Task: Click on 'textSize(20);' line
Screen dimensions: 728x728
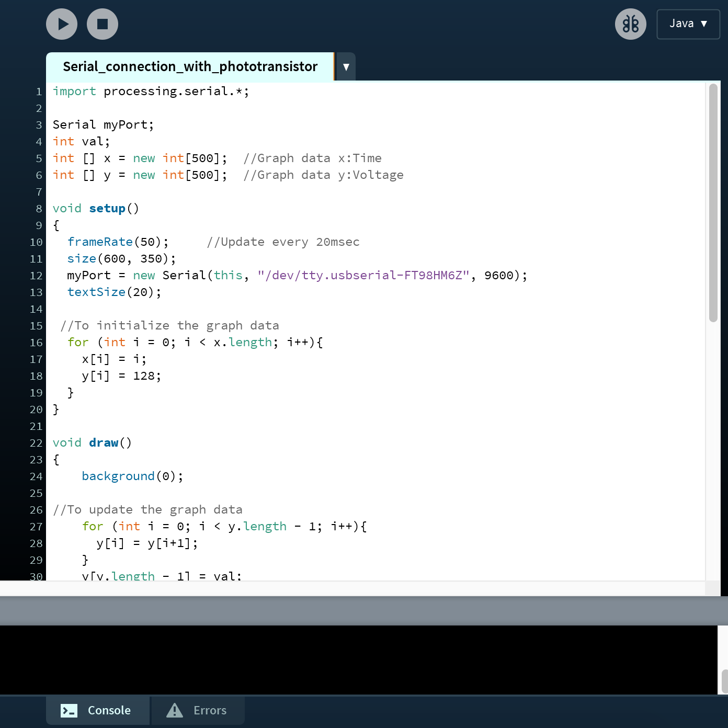Action: point(114,292)
